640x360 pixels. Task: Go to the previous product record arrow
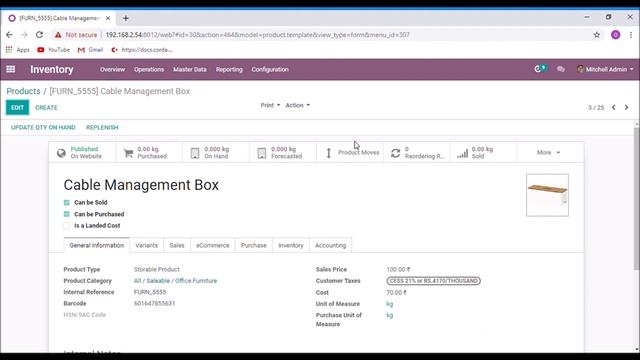click(x=613, y=107)
